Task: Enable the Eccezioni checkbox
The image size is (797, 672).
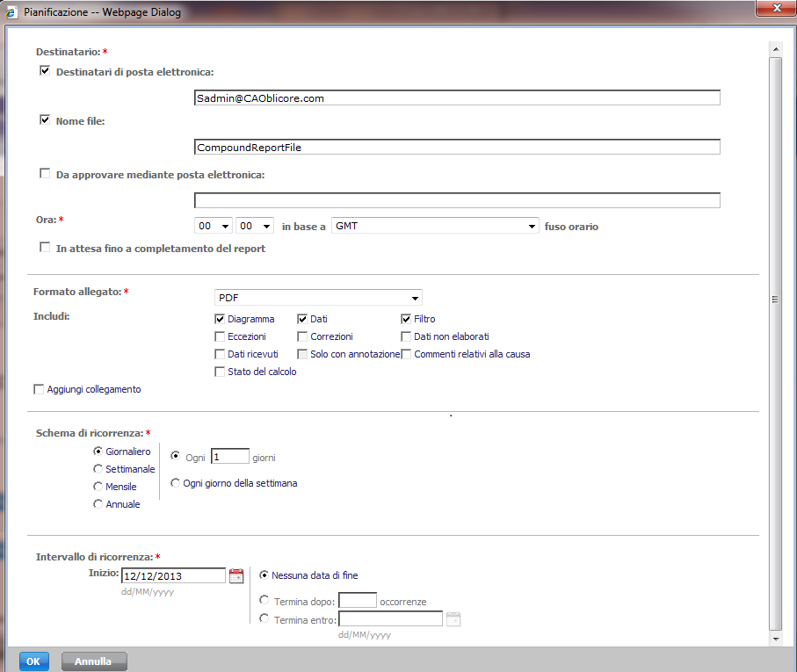Action: pos(220,336)
